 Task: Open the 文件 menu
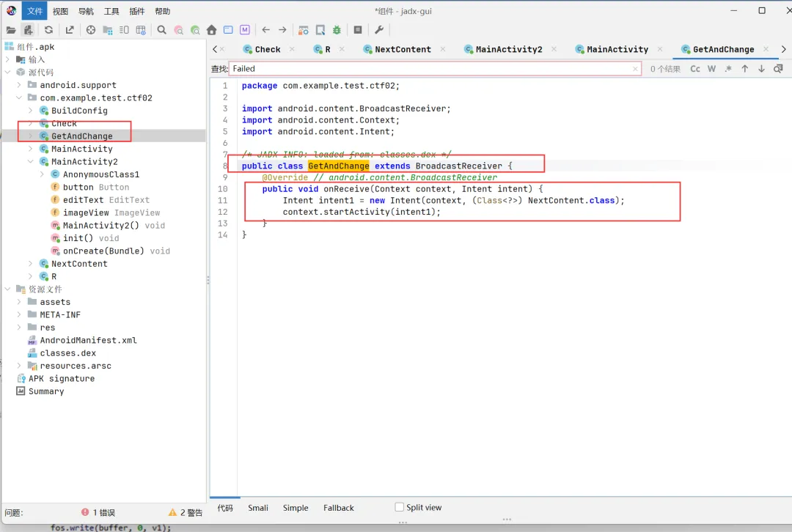pyautogui.click(x=34, y=11)
